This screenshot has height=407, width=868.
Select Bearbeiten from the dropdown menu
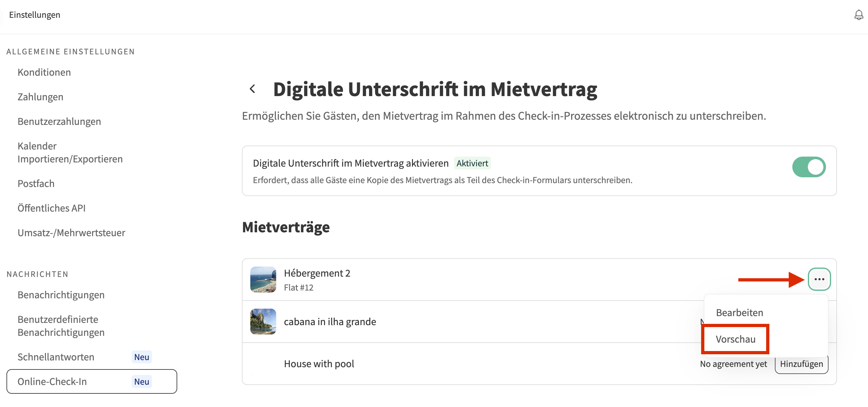click(739, 313)
